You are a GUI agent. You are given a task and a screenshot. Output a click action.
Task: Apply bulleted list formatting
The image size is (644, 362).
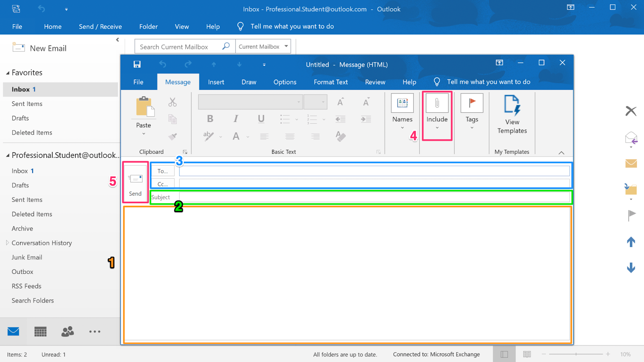285,119
